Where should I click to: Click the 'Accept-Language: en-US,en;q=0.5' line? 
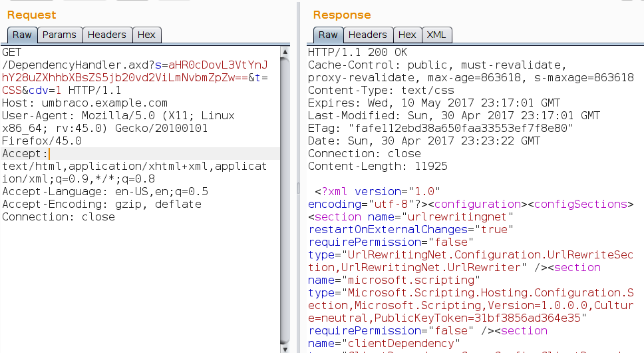click(x=105, y=192)
